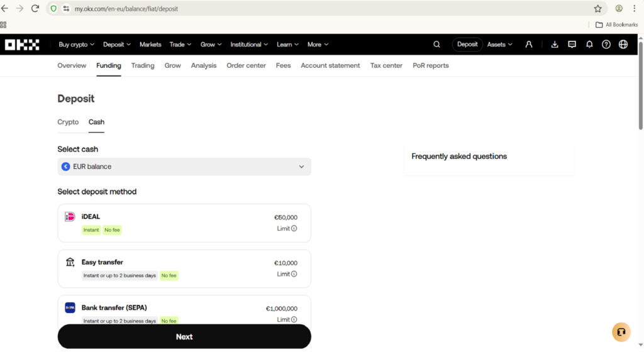Open the PoR reports tab
The image size is (644, 362).
tap(430, 65)
